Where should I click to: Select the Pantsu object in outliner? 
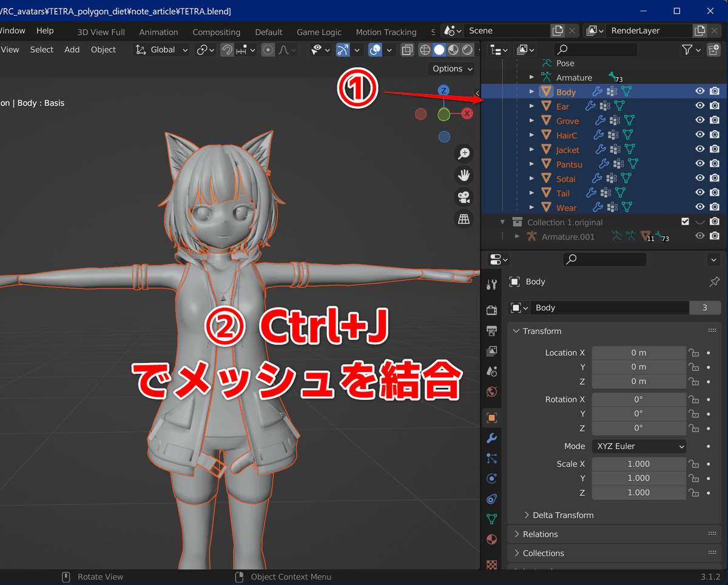click(x=569, y=164)
